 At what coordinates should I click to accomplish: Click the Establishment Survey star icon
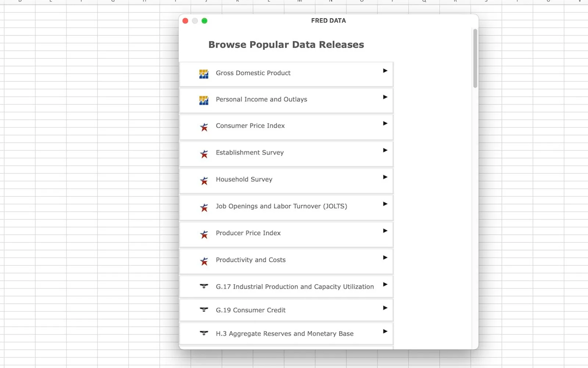pos(204,154)
